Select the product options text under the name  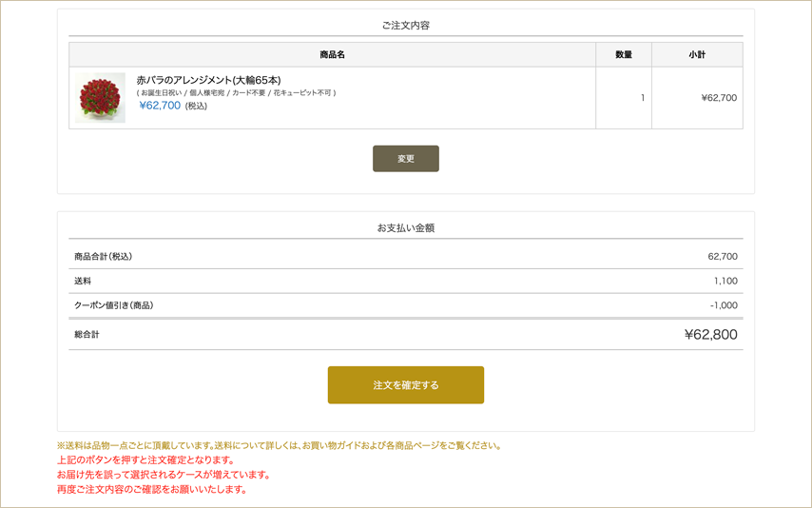pyautogui.click(x=236, y=93)
